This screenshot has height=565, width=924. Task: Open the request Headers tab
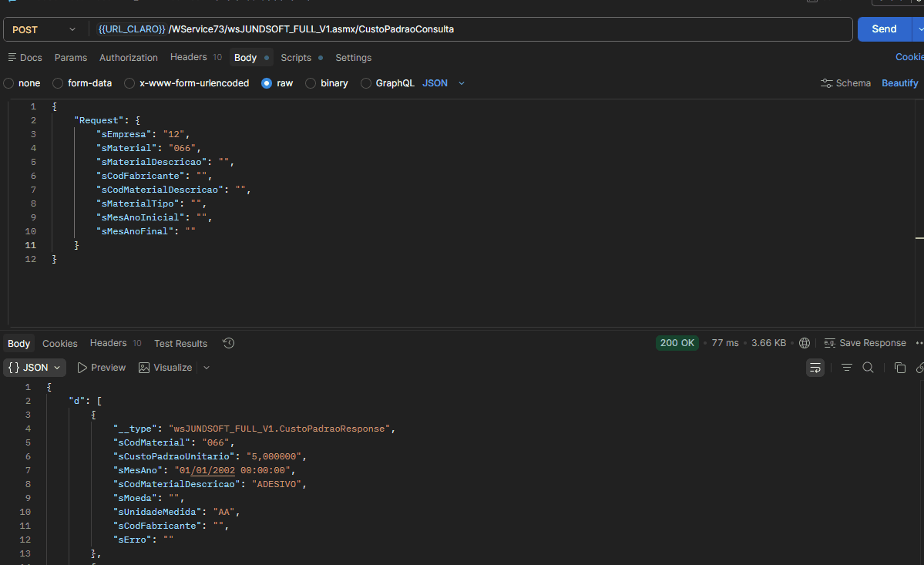click(196, 57)
